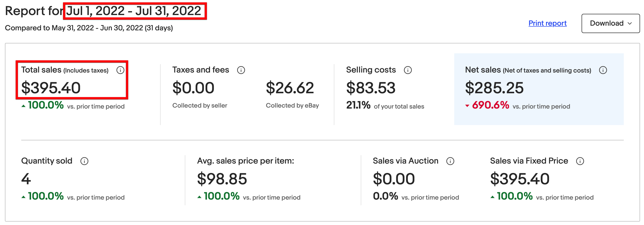Click the $0.00 Collected by seller amount
The width and height of the screenshot is (644, 225).
[x=193, y=88]
